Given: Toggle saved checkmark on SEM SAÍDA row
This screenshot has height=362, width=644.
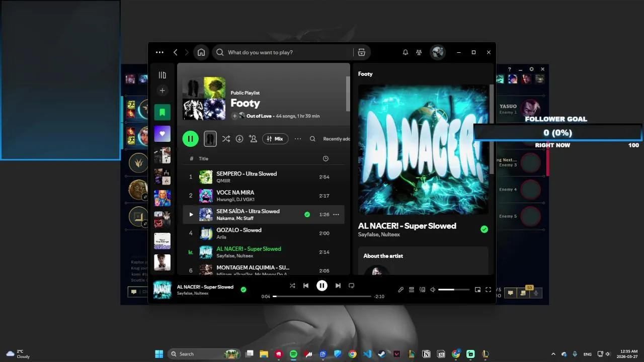Looking at the screenshot, I should [307, 215].
